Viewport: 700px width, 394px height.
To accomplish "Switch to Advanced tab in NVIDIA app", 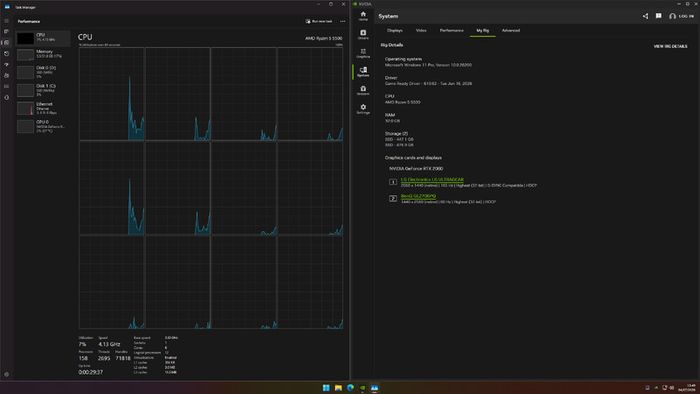I will coord(511,30).
